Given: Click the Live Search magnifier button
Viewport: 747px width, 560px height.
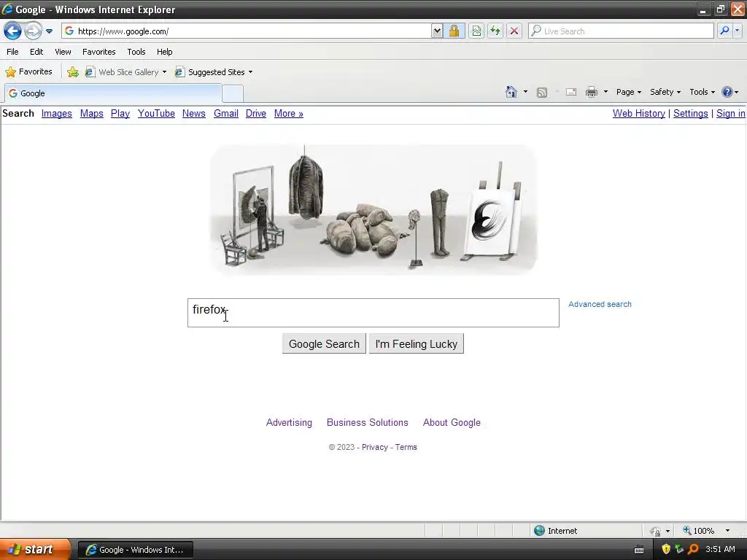Looking at the screenshot, I should [x=724, y=31].
